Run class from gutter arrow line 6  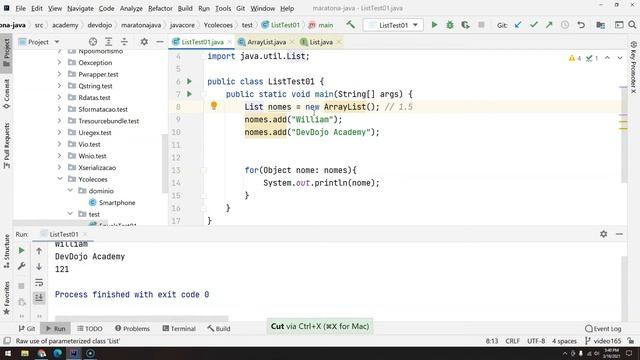(189, 81)
